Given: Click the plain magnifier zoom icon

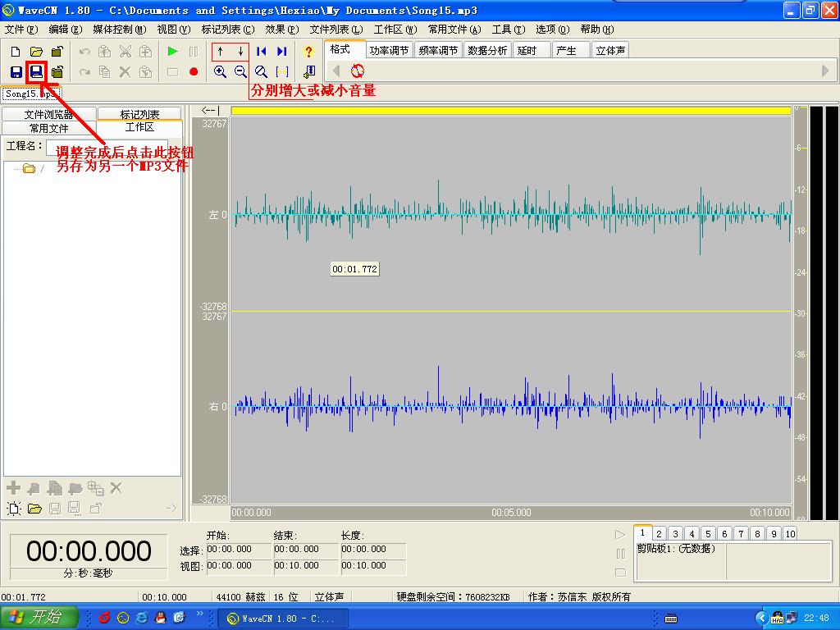Looking at the screenshot, I should 261,72.
